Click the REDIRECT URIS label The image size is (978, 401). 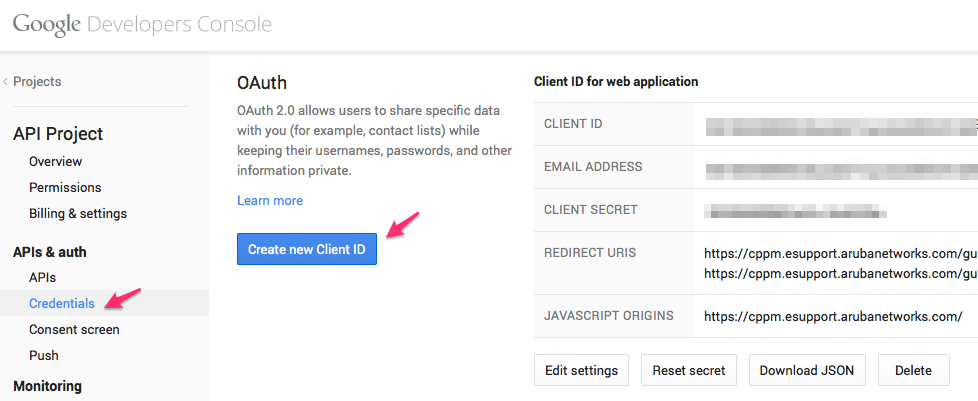[590, 253]
